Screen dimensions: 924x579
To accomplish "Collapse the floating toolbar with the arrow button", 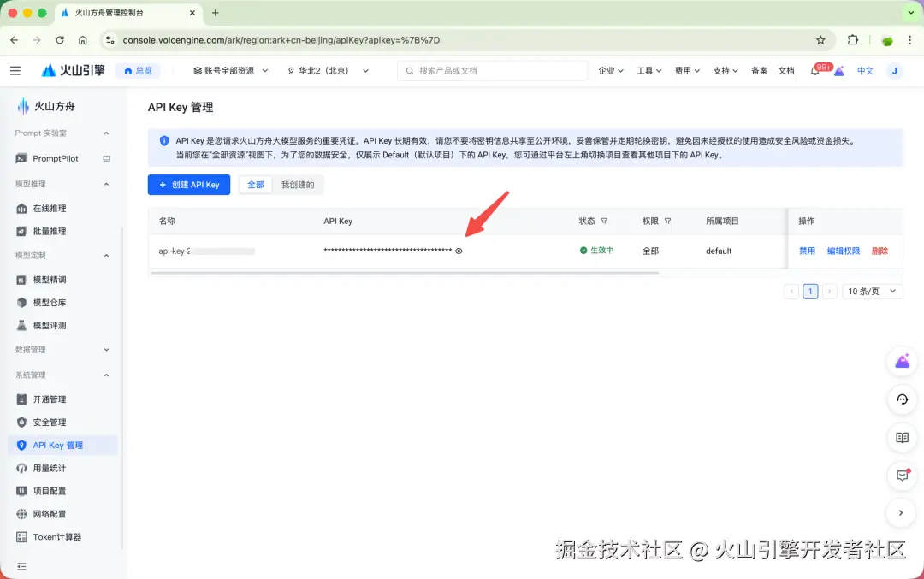I will pyautogui.click(x=901, y=513).
